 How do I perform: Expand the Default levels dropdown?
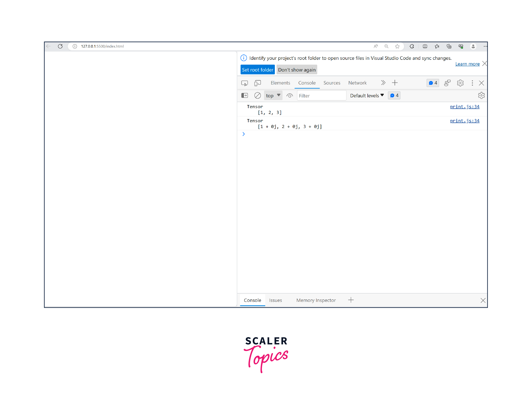click(x=367, y=95)
